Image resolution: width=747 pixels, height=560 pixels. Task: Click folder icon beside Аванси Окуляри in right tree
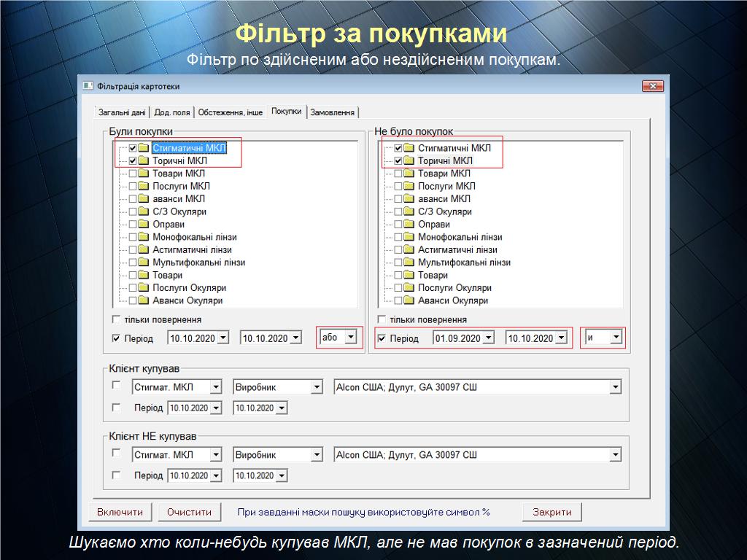click(409, 300)
